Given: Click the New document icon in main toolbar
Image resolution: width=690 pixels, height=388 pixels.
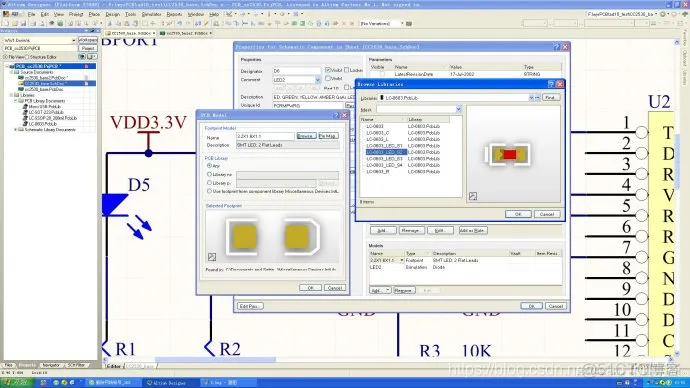Looking at the screenshot, I should [x=6, y=23].
